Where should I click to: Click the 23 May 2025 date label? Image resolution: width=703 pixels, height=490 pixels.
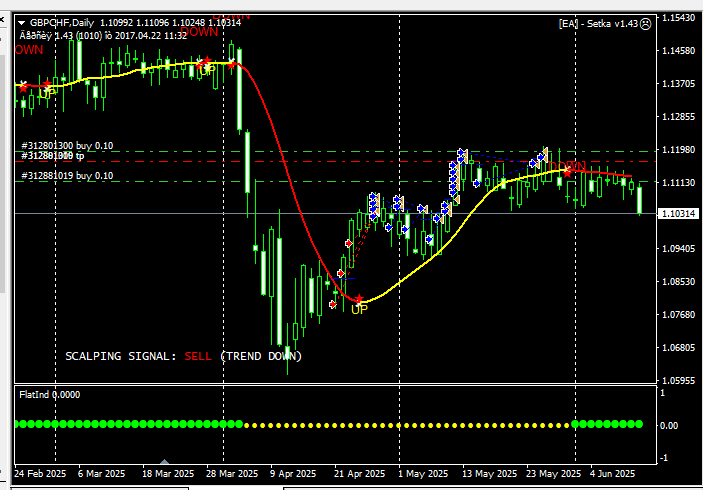[553, 474]
